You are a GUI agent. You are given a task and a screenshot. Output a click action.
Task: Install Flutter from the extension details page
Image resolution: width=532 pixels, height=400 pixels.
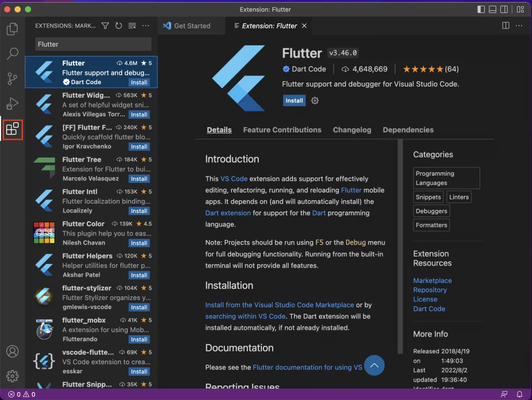(x=294, y=101)
